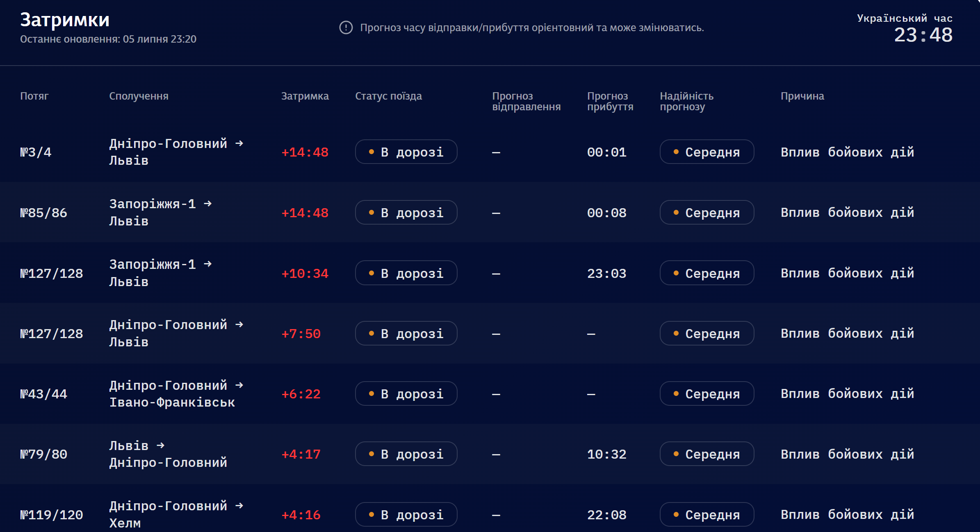Click arrival forecast 10:32
Screen dimensions: 980x532
[x=607, y=454]
